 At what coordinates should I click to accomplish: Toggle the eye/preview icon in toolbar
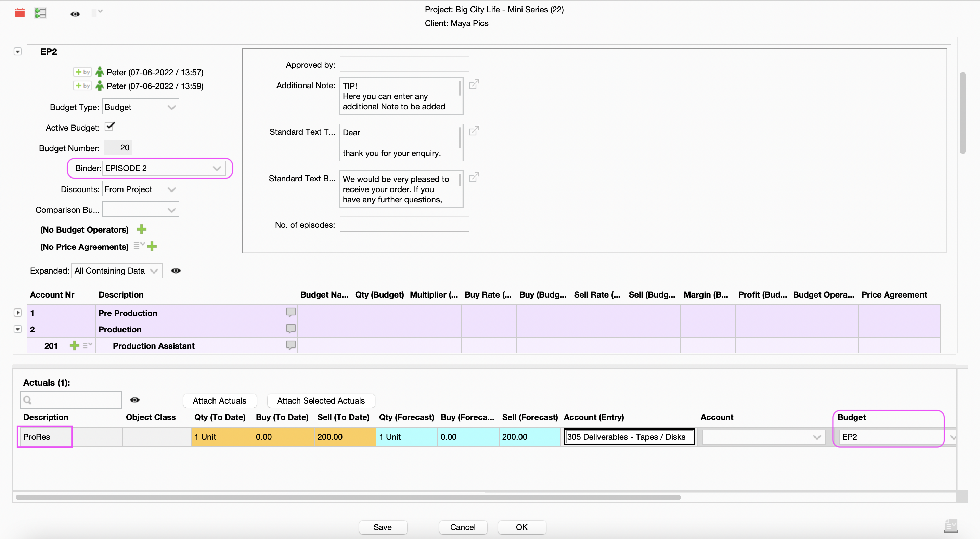[x=74, y=13]
